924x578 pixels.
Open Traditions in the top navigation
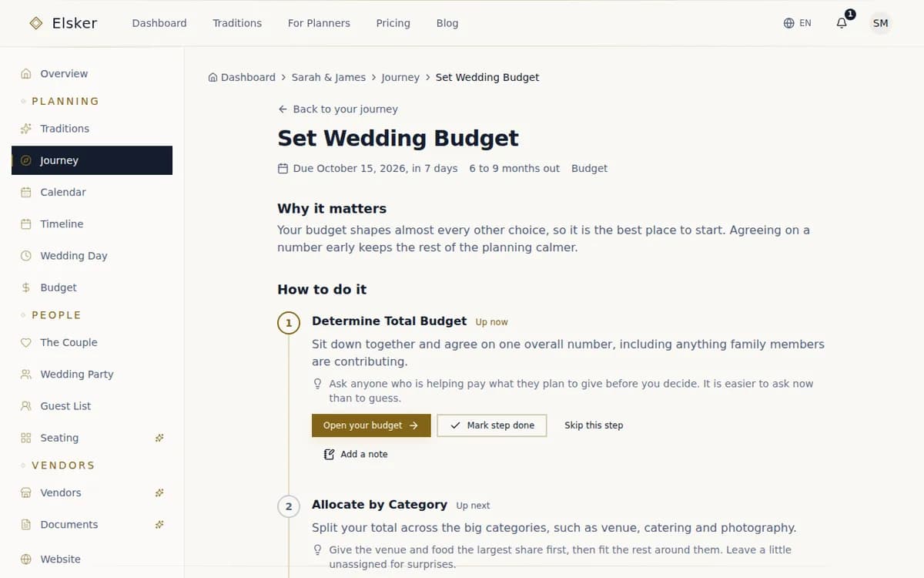[x=237, y=23]
